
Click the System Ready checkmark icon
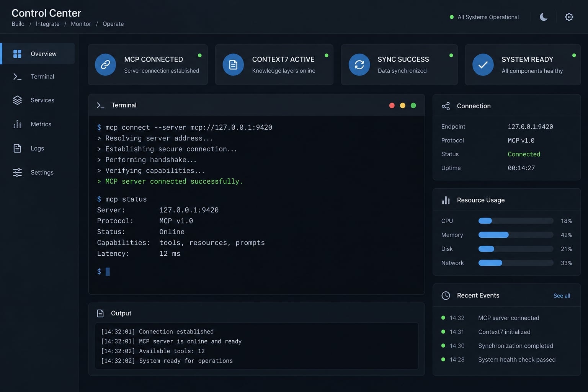(483, 65)
